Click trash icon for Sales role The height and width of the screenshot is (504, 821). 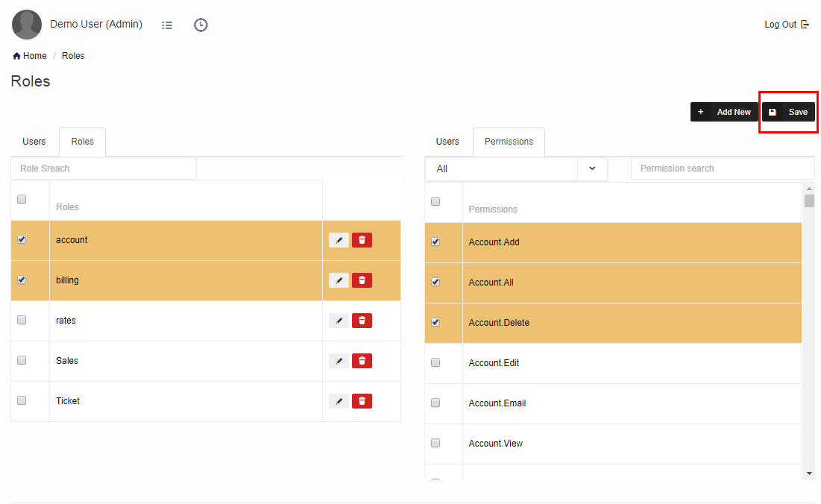pyautogui.click(x=362, y=361)
